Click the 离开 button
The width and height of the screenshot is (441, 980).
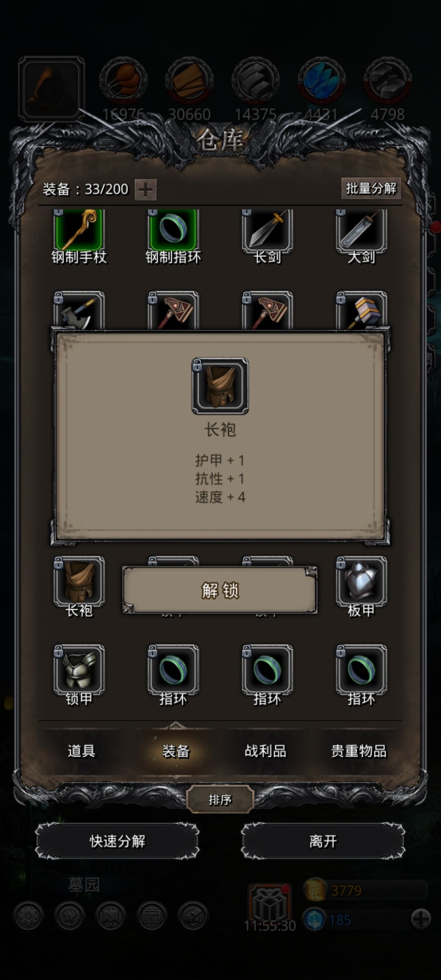click(323, 841)
